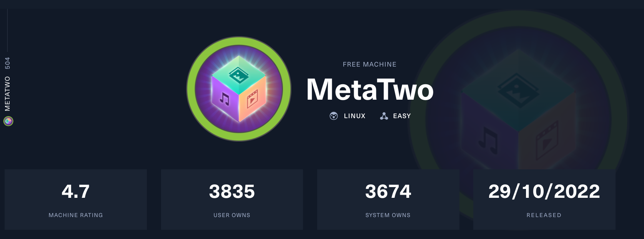Image resolution: width=644 pixels, height=239 pixels.
Task: Click the Easy difficulty icon
Action: [x=384, y=116]
